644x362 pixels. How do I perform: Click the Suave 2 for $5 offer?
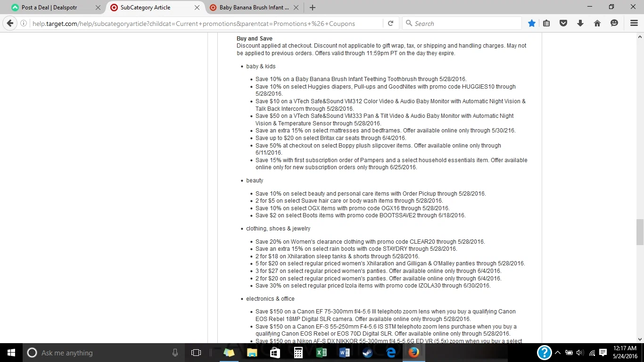pos(349,201)
